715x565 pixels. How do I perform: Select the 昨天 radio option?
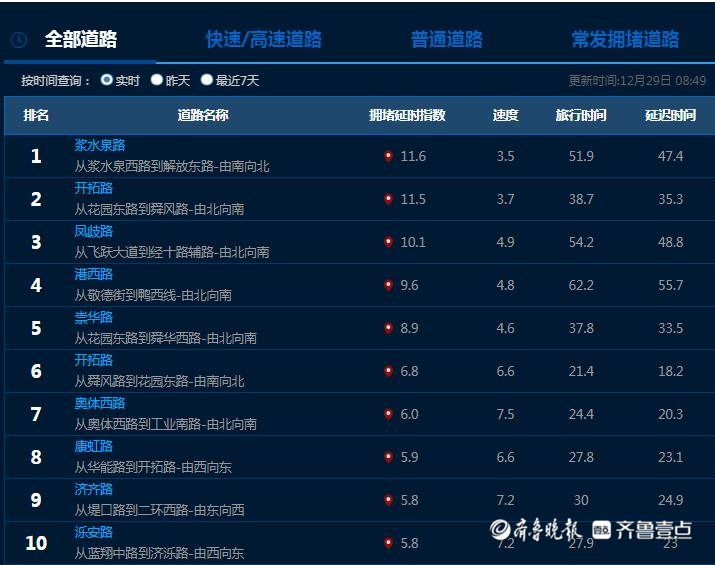tap(157, 80)
